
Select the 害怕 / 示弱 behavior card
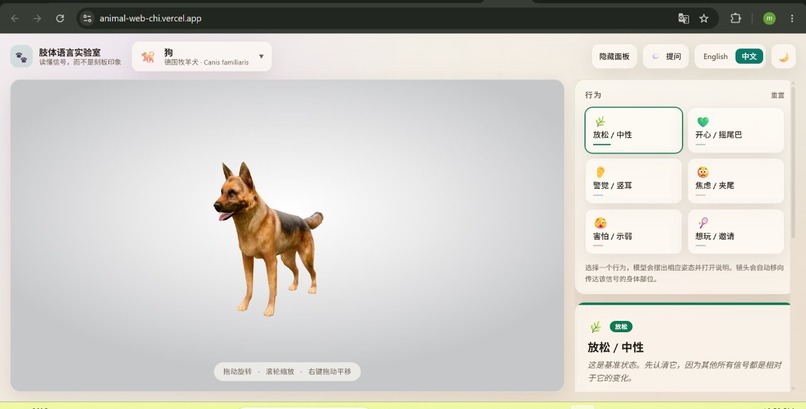[x=633, y=232]
